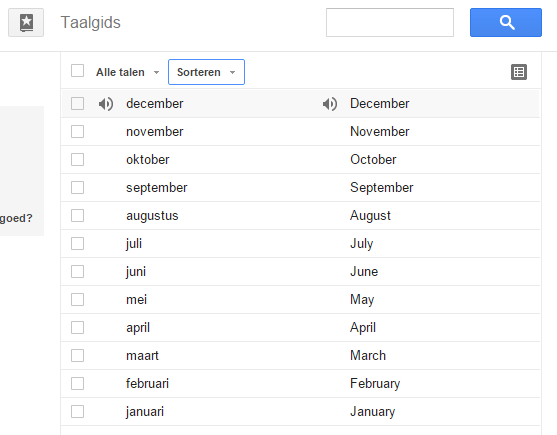557x435 pixels.
Task: Click the blue magnifier search button
Action: pyautogui.click(x=505, y=22)
